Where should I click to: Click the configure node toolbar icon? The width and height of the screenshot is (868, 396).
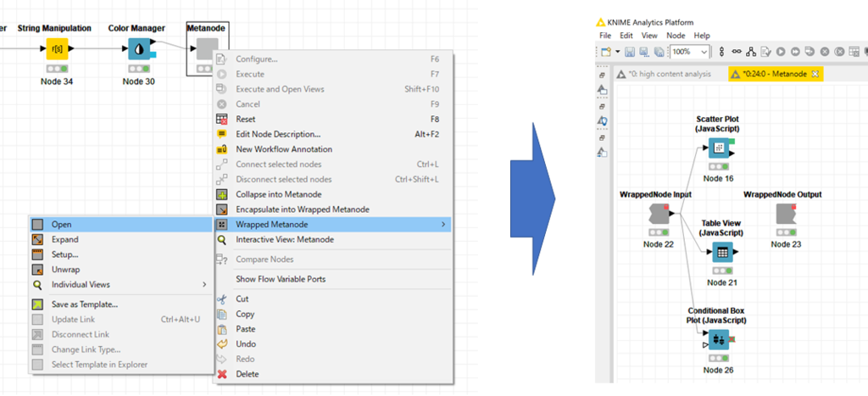pyautogui.click(x=765, y=52)
